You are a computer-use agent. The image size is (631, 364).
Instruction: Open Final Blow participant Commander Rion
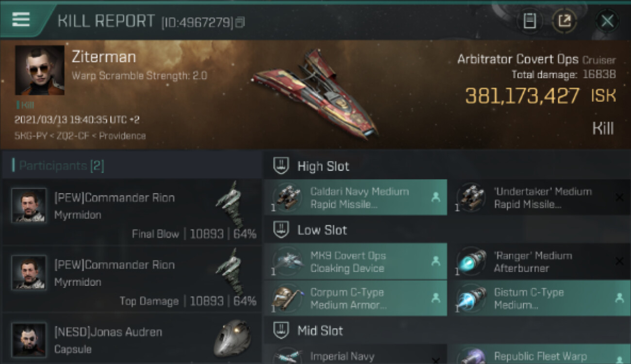132,212
